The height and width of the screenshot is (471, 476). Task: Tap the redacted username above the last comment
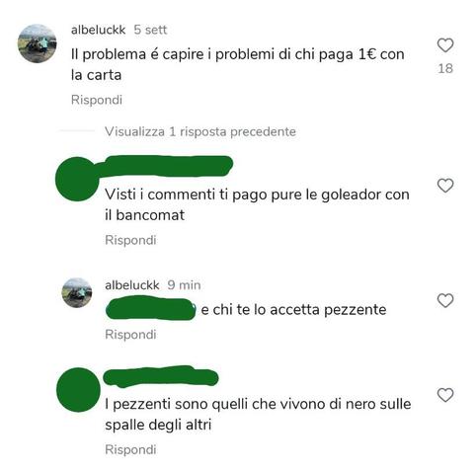[x=161, y=376]
